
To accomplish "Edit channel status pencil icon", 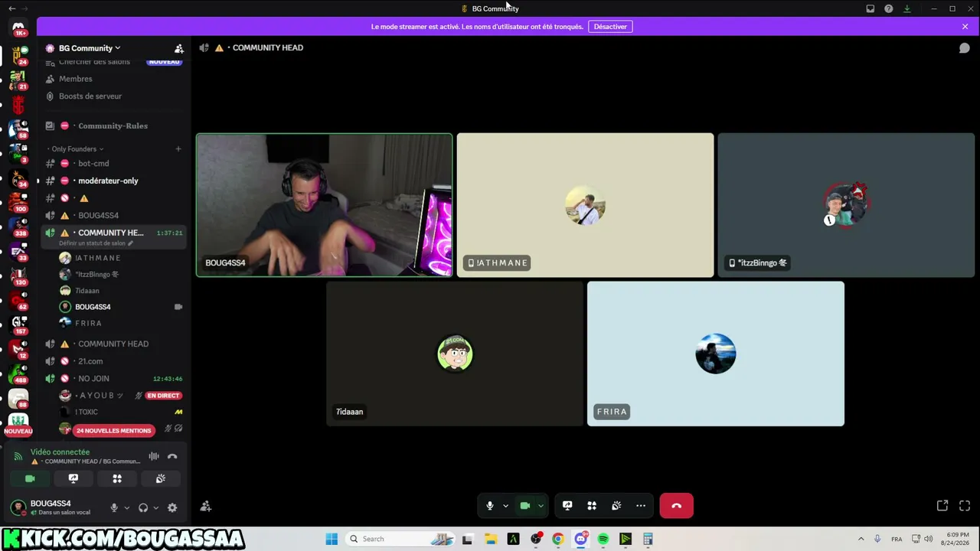I will pyautogui.click(x=130, y=243).
